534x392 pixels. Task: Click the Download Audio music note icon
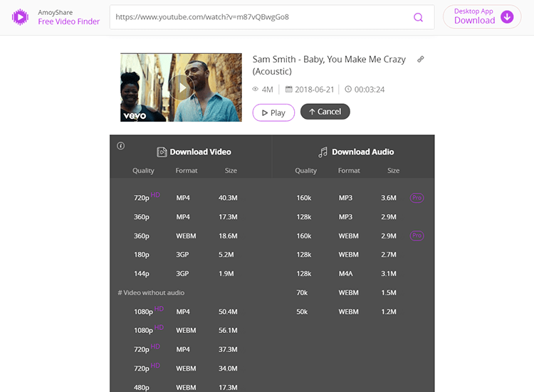[x=323, y=152]
